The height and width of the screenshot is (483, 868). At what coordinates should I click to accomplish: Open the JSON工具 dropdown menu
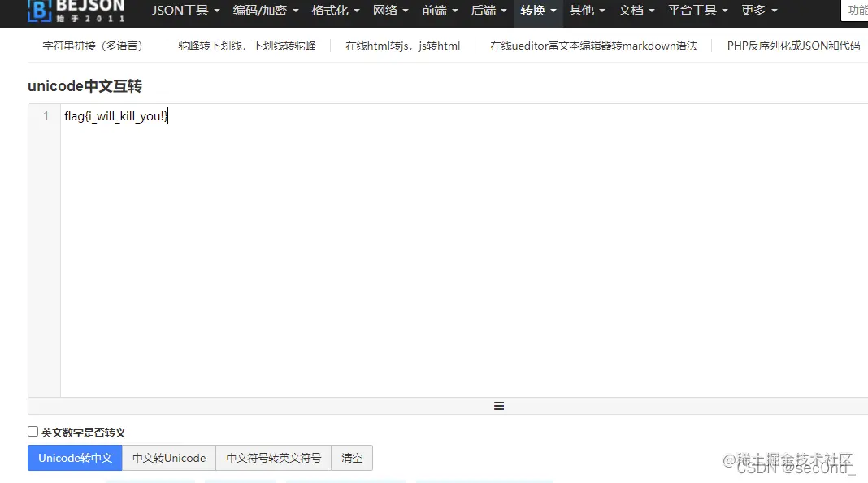tap(185, 11)
